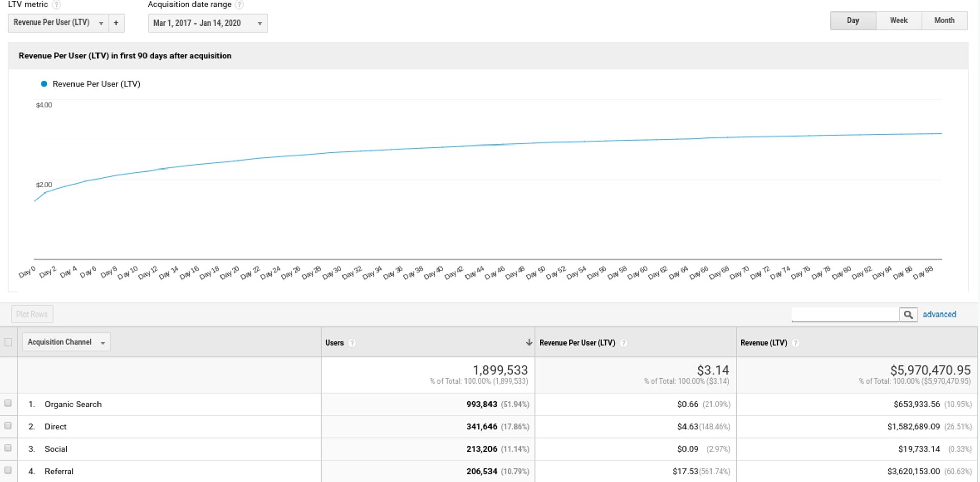Viewport: 980px width, 482px height.
Task: Click the help icon in Users column header
Action: pyautogui.click(x=352, y=343)
